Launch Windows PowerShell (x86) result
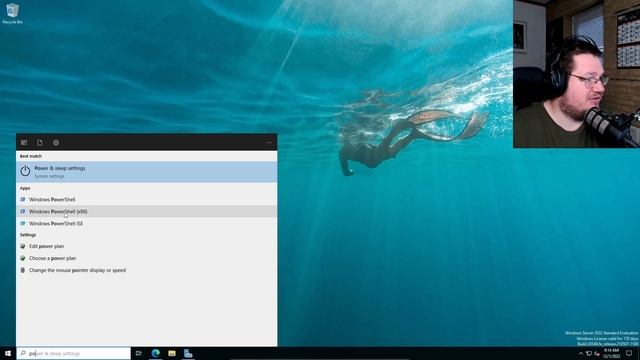Screen dimensions: 640x360 coord(147,211)
